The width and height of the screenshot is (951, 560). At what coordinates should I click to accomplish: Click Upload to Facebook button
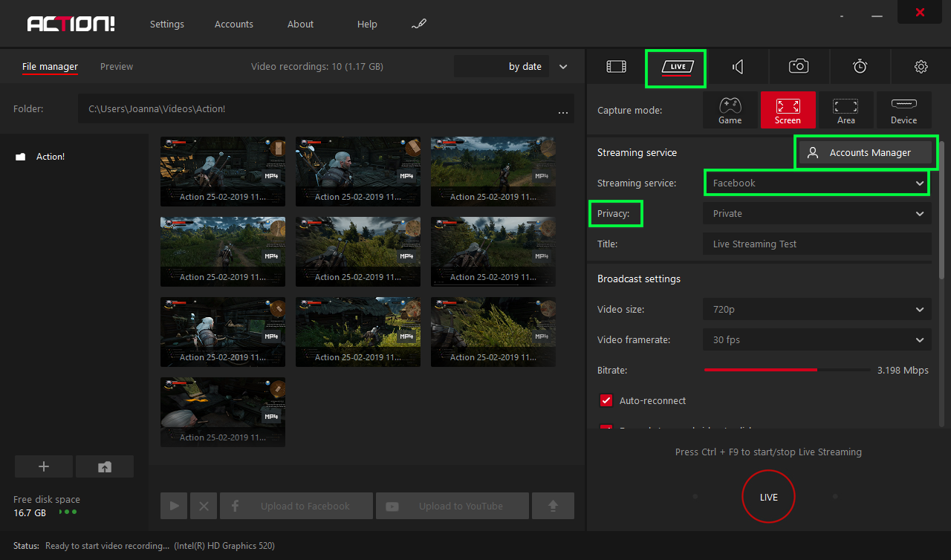pyautogui.click(x=296, y=506)
